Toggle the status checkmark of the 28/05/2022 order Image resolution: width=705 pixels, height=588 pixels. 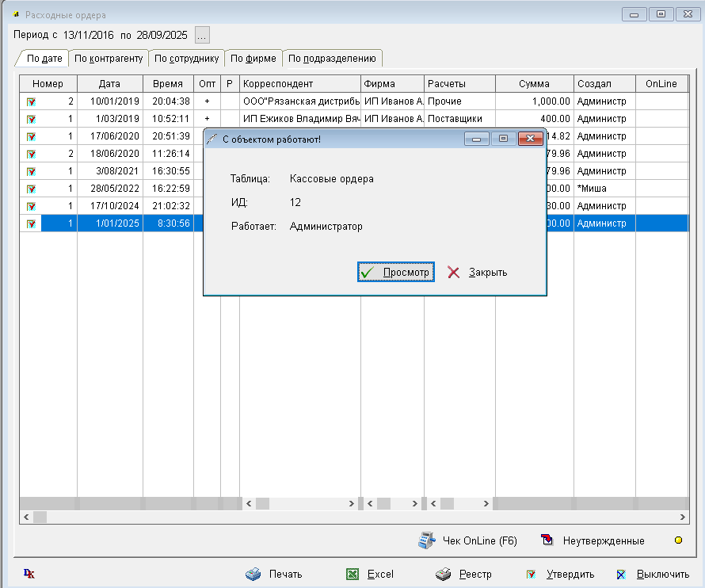pos(31,189)
